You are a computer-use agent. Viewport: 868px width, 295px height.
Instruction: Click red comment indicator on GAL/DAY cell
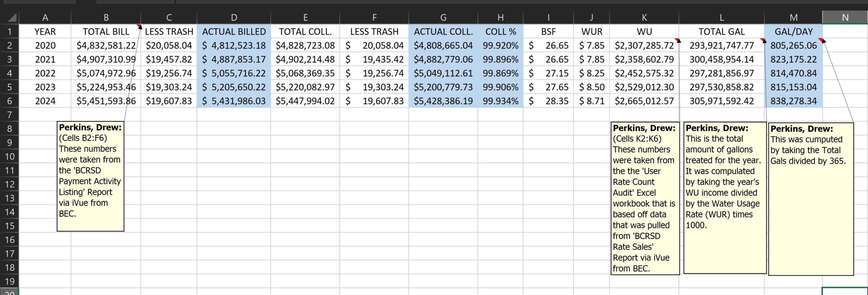click(821, 40)
